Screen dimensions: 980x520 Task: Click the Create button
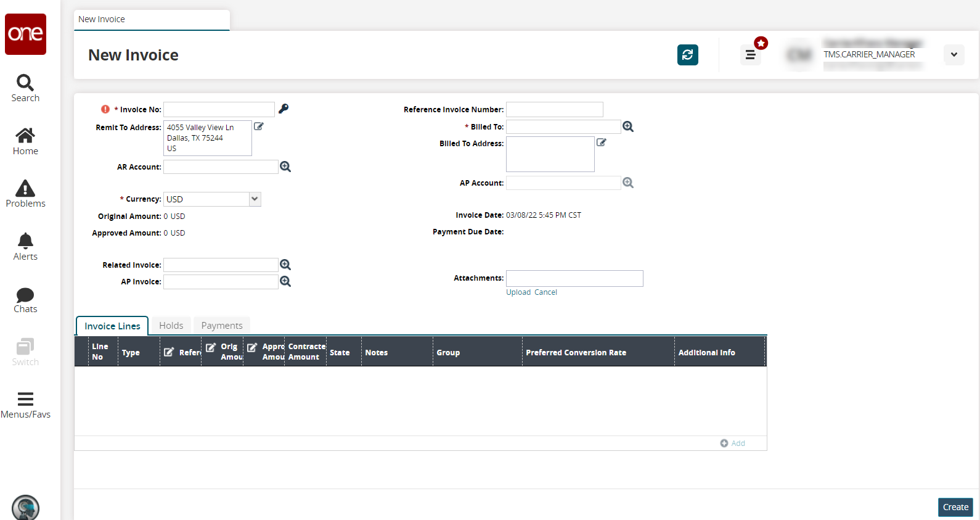955,507
